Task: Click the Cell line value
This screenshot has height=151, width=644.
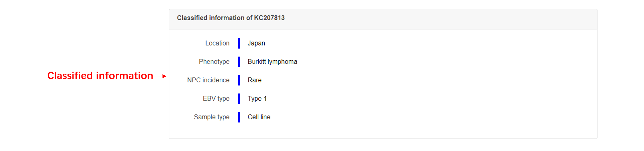Action: point(259,117)
